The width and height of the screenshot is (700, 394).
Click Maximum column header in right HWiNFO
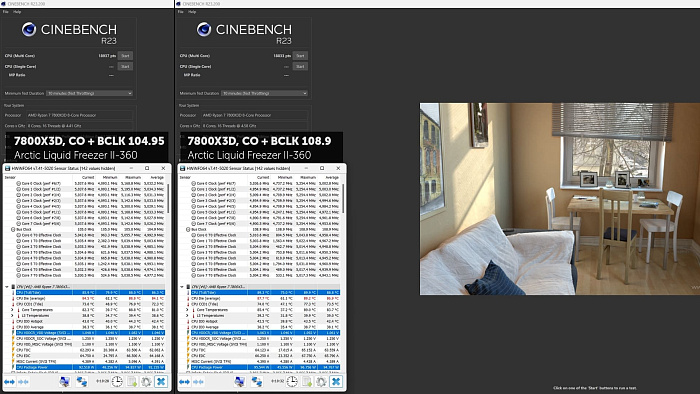tap(308, 177)
